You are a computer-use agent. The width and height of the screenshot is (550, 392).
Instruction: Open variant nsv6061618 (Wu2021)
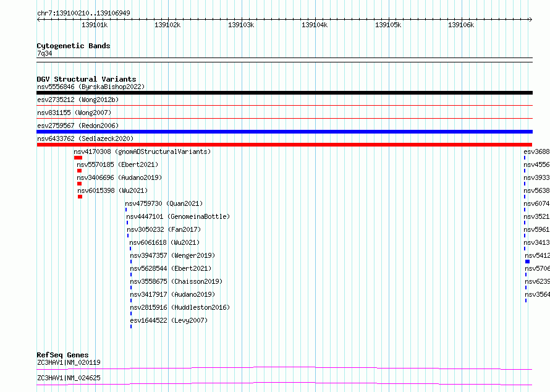coord(164,242)
